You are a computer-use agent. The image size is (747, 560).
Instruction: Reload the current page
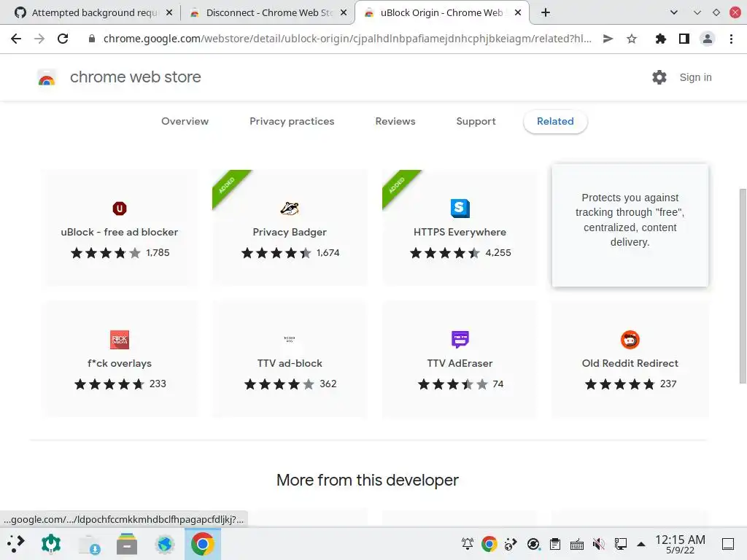click(63, 39)
